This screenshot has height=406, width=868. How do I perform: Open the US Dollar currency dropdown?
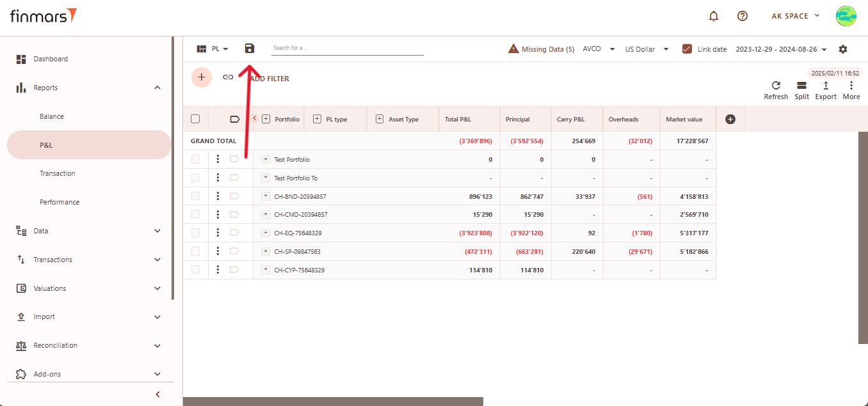coord(647,49)
